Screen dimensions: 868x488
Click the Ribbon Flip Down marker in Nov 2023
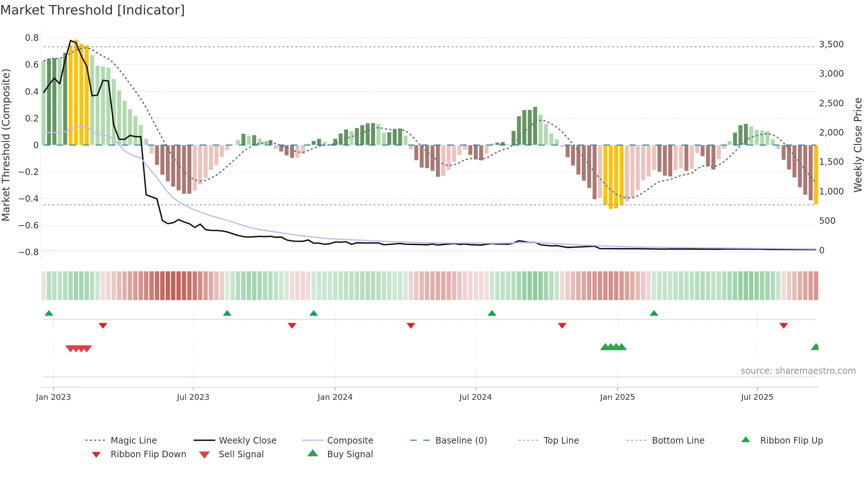[292, 326]
